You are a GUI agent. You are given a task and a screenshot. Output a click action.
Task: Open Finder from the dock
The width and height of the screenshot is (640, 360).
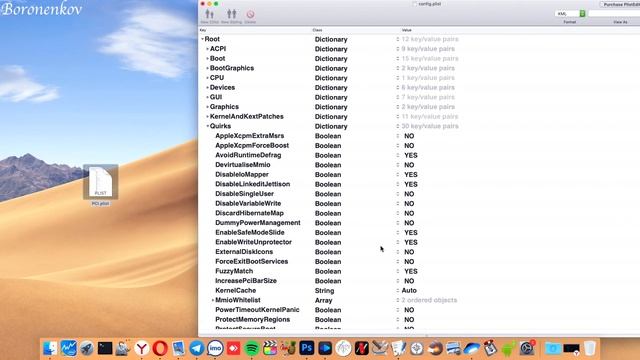pos(50,348)
